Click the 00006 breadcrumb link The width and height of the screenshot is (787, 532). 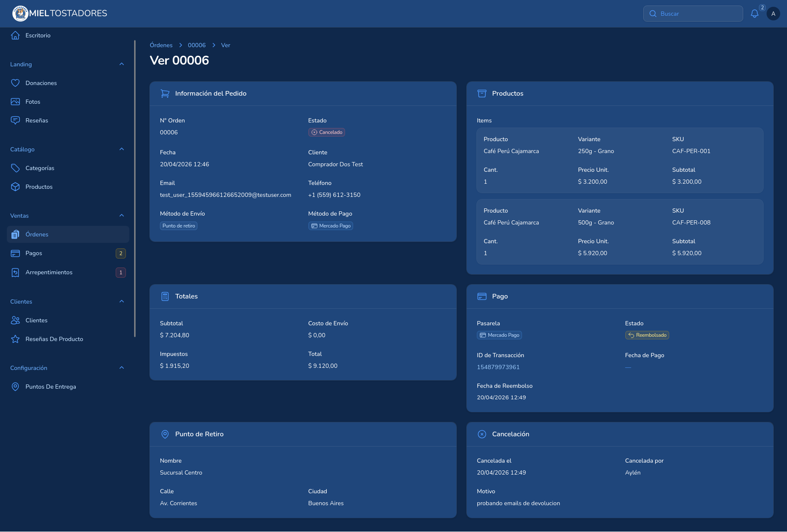pos(197,45)
